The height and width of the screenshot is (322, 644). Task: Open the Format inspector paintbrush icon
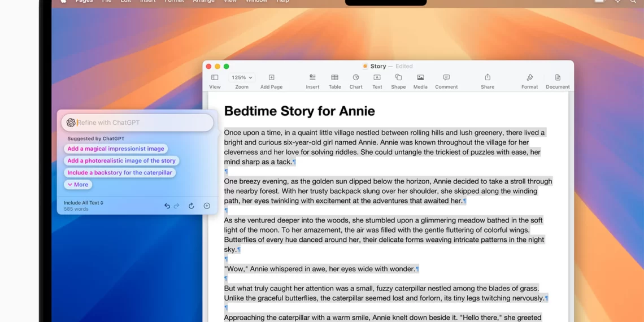pyautogui.click(x=529, y=78)
